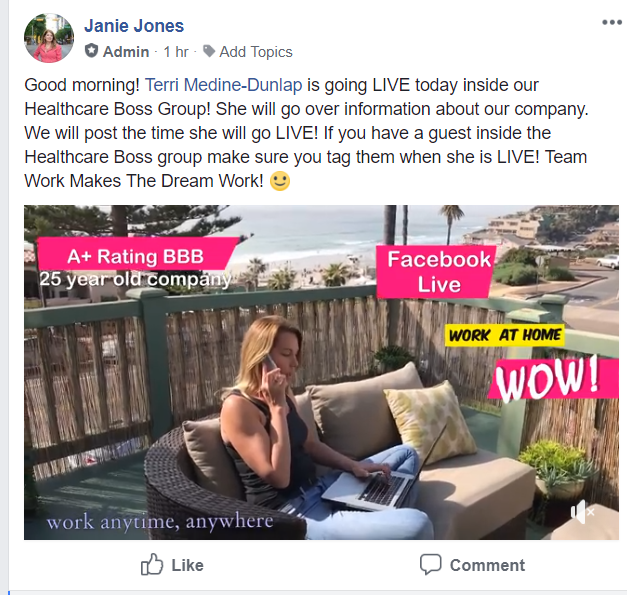Click the Admin label text

(x=126, y=52)
